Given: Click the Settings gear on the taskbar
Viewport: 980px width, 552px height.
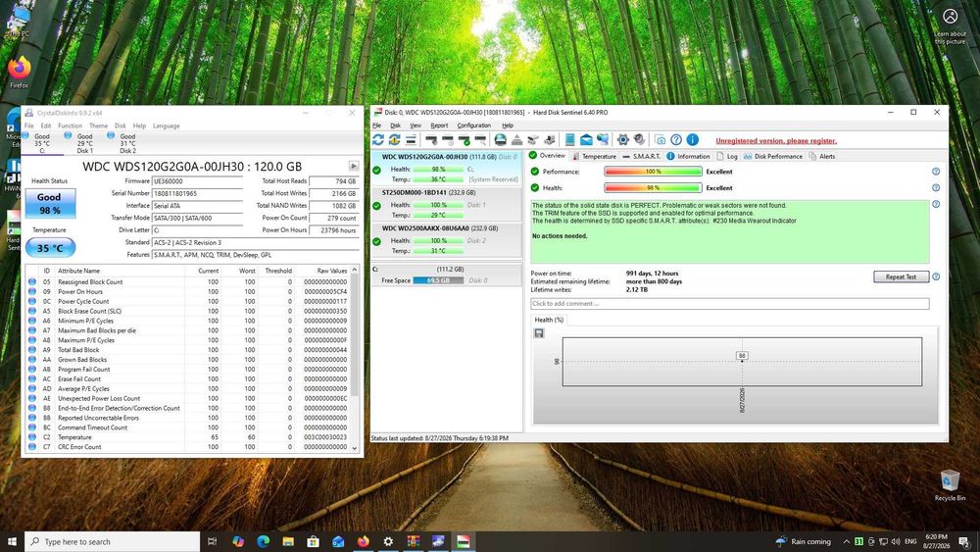Looking at the screenshot, I should (388, 541).
